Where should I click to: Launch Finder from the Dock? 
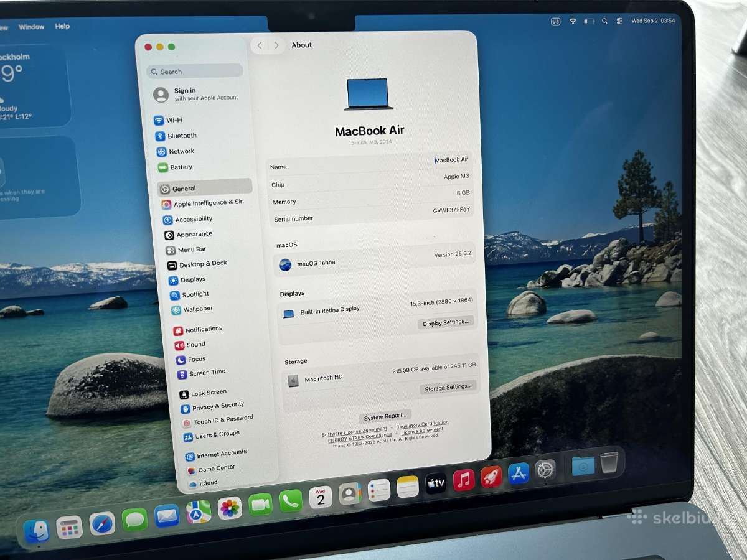[36, 531]
